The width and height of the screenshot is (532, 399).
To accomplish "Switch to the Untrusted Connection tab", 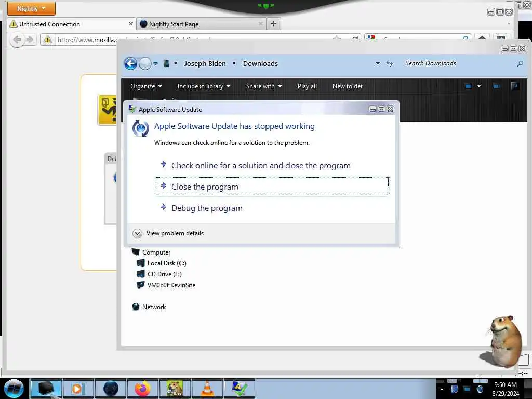I will 71,24.
